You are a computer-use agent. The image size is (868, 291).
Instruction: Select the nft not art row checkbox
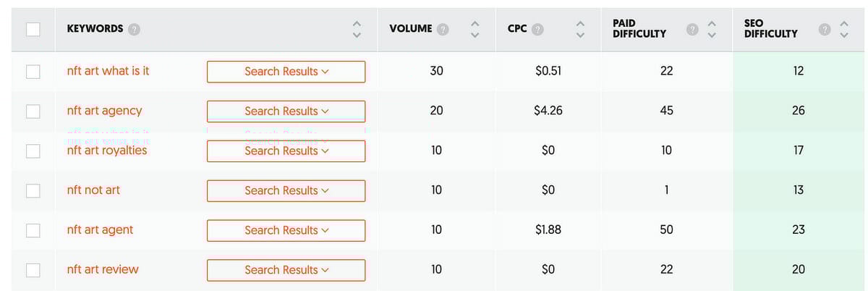[x=33, y=190]
